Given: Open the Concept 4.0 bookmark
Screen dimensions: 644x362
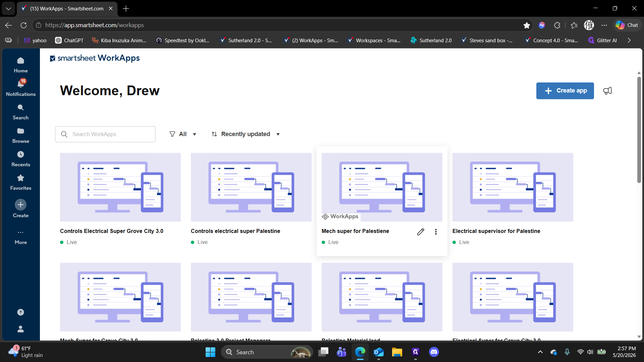Looking at the screenshot, I should (x=551, y=40).
